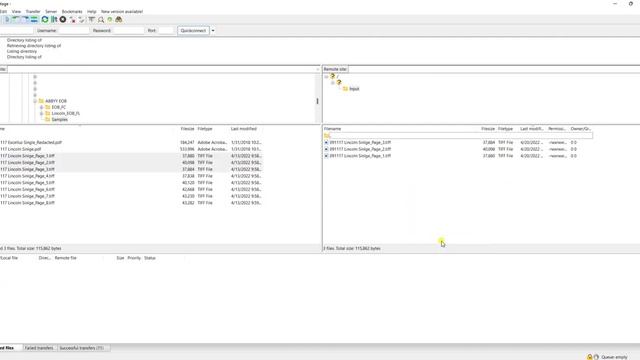Select Input folder in remote tree
Viewport: 640px width, 360px height.
pyautogui.click(x=354, y=89)
